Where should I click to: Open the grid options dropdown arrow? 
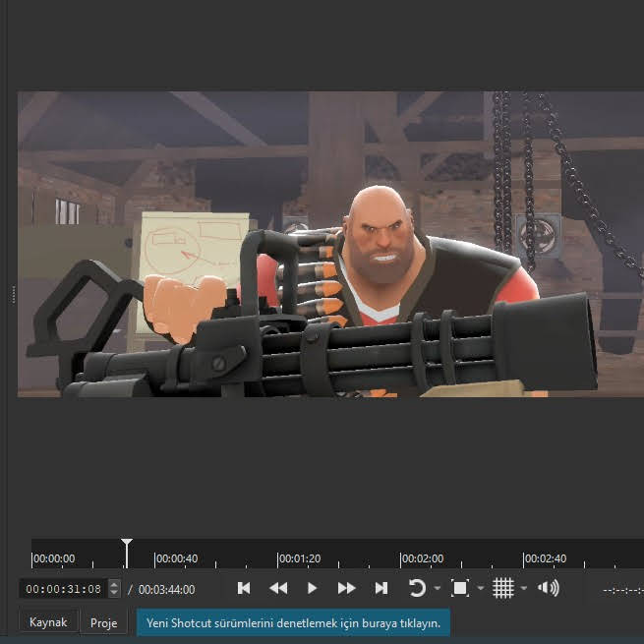(x=523, y=589)
